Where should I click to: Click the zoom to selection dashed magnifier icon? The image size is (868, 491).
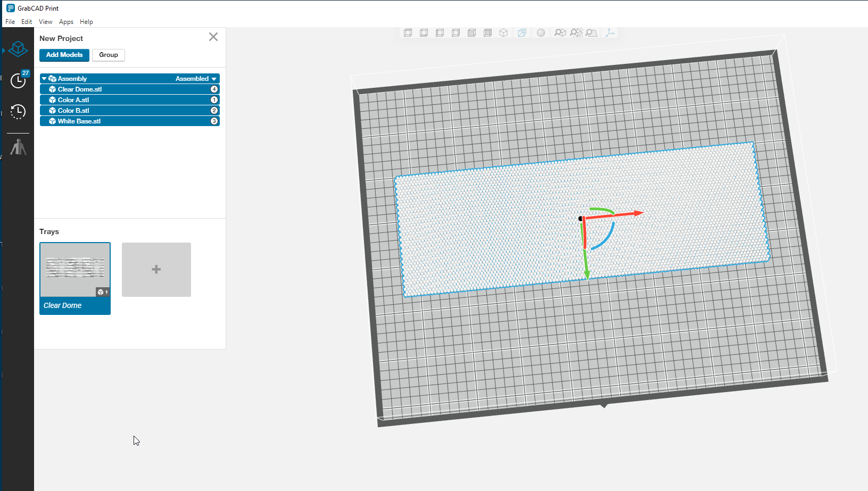pos(576,33)
